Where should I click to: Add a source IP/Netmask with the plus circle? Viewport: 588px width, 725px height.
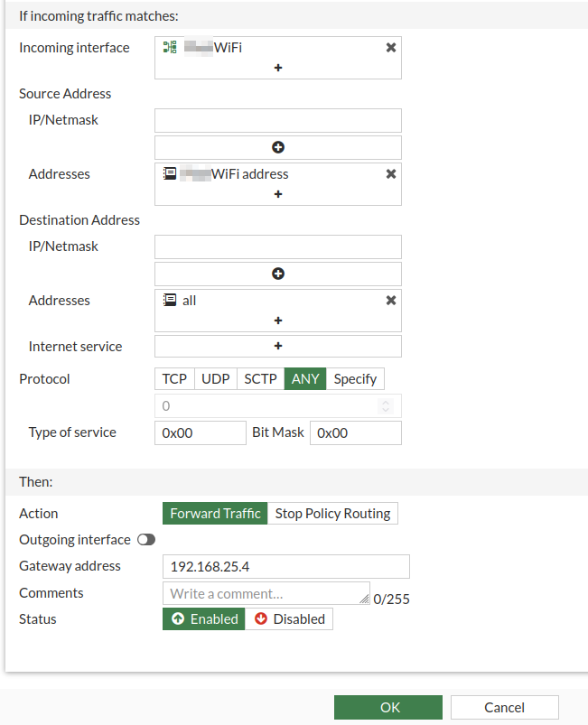(277, 146)
